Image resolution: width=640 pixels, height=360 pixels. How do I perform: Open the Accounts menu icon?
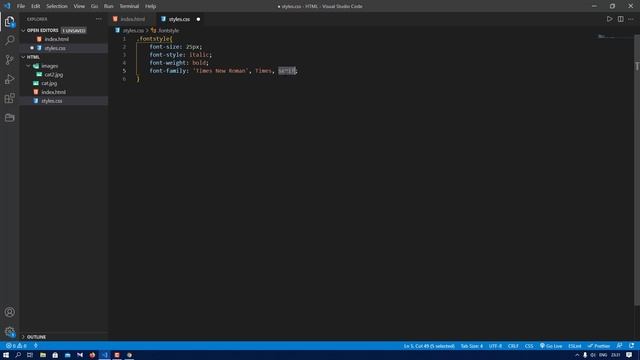(9, 312)
